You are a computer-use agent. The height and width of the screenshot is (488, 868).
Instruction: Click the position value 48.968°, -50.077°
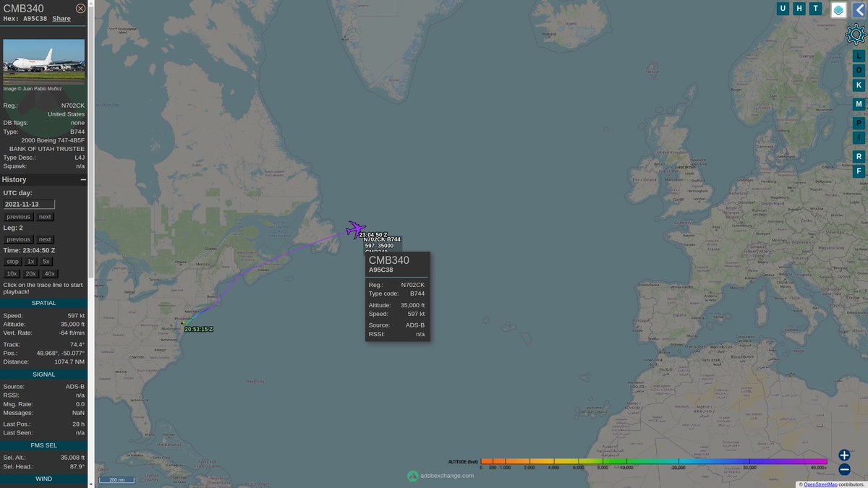61,353
